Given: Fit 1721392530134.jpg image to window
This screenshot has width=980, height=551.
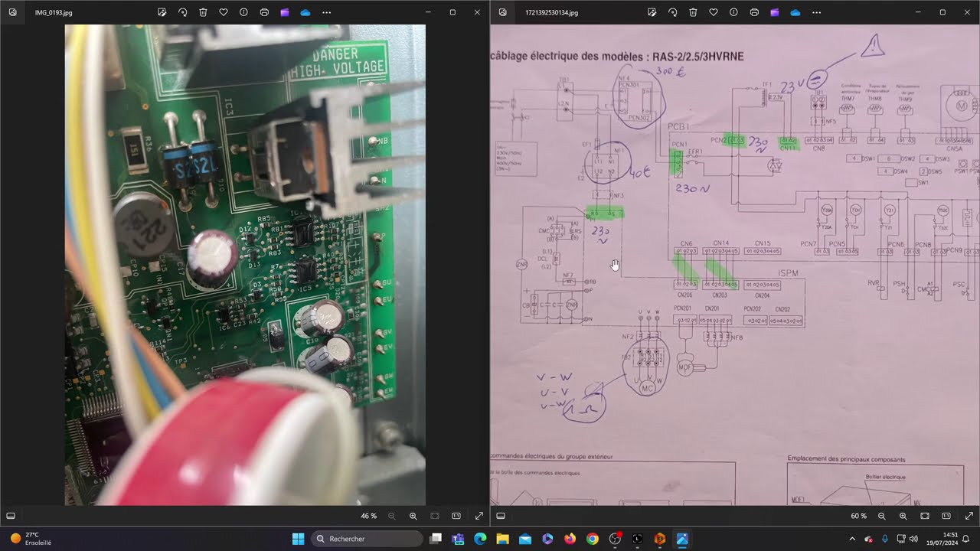Looking at the screenshot, I should (925, 516).
